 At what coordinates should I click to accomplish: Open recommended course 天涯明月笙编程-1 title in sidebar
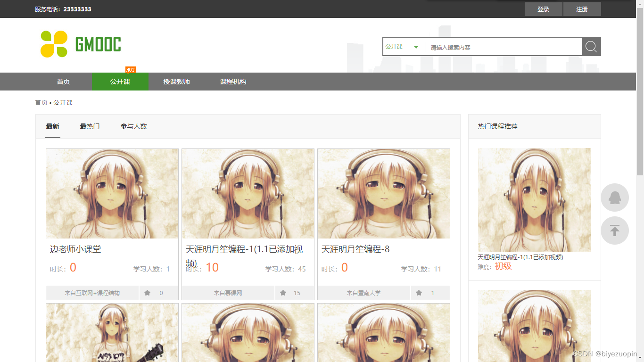point(520,257)
